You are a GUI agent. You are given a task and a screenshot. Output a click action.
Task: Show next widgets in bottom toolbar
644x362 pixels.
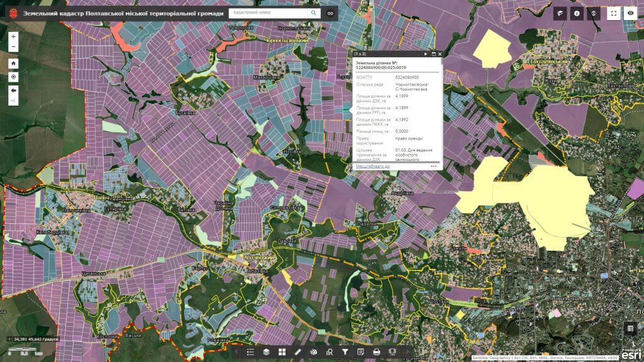408,352
